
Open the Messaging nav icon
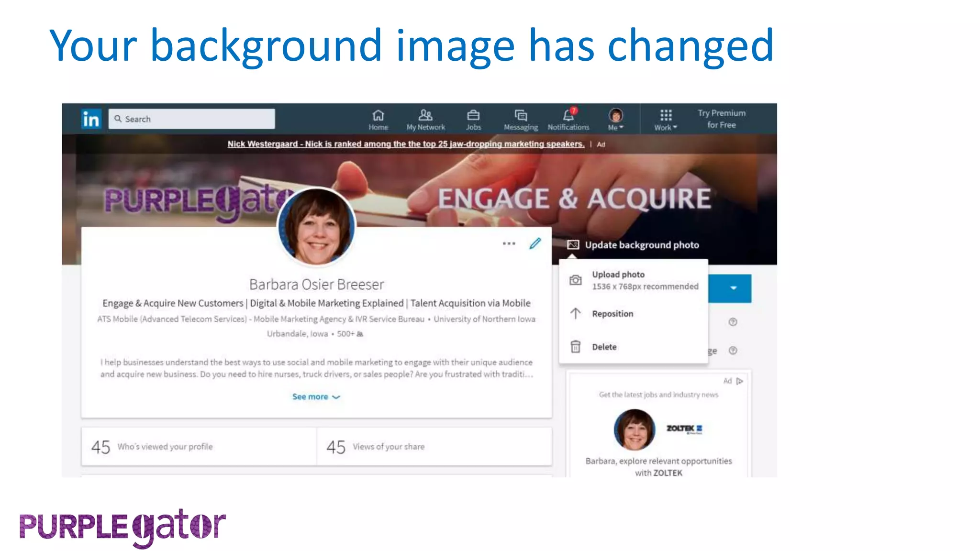(x=521, y=120)
